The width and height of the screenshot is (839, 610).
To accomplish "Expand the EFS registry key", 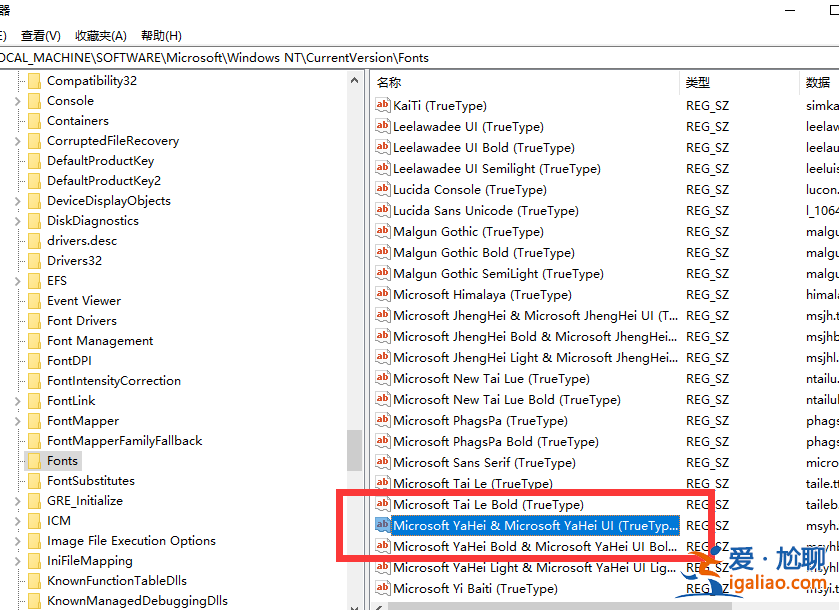I will pyautogui.click(x=18, y=280).
